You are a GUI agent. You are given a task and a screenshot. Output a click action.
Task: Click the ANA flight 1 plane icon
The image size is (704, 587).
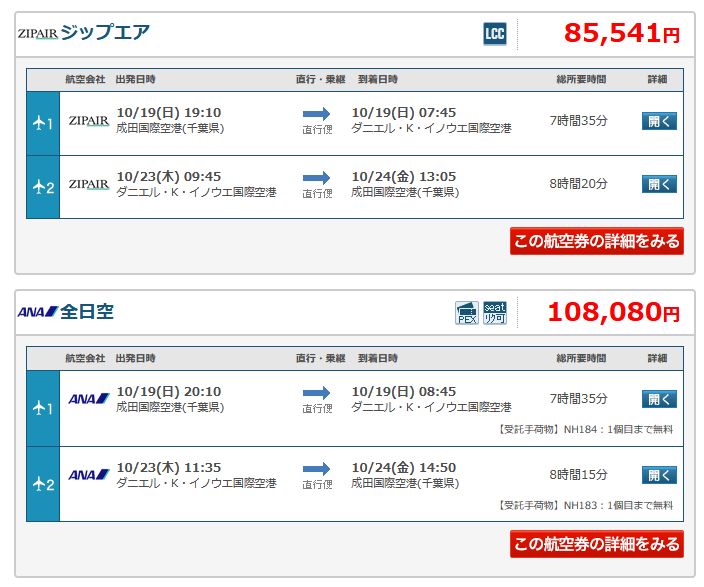tap(43, 408)
